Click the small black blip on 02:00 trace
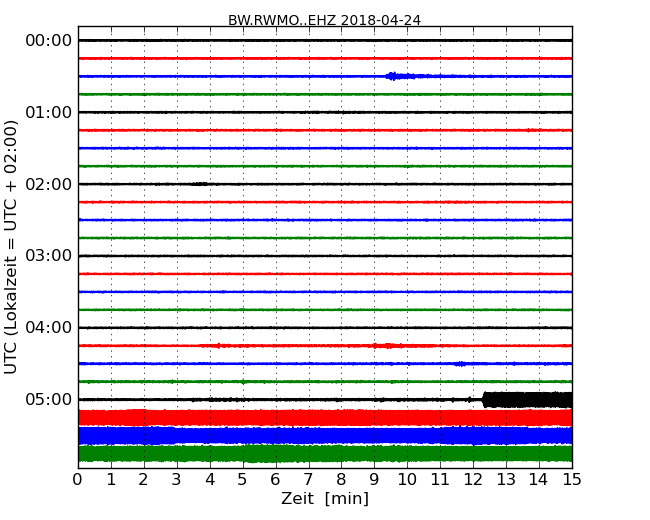This screenshot has width=650, height=520. point(201,184)
